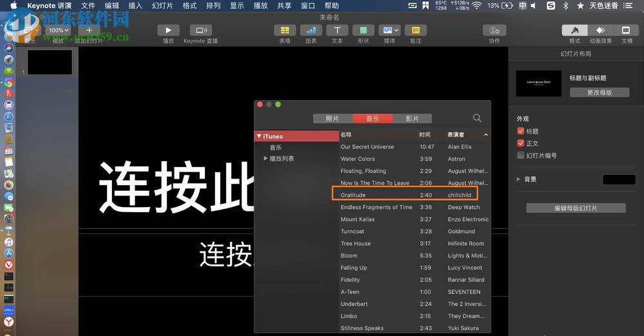Collapse the iTunes source triangle
Viewport: 644px width, 336px height.
point(259,136)
